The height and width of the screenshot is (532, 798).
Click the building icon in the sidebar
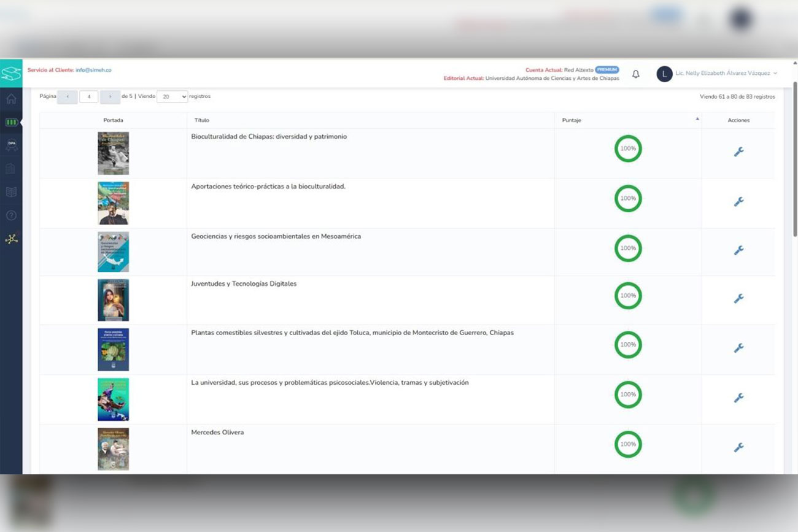11,169
